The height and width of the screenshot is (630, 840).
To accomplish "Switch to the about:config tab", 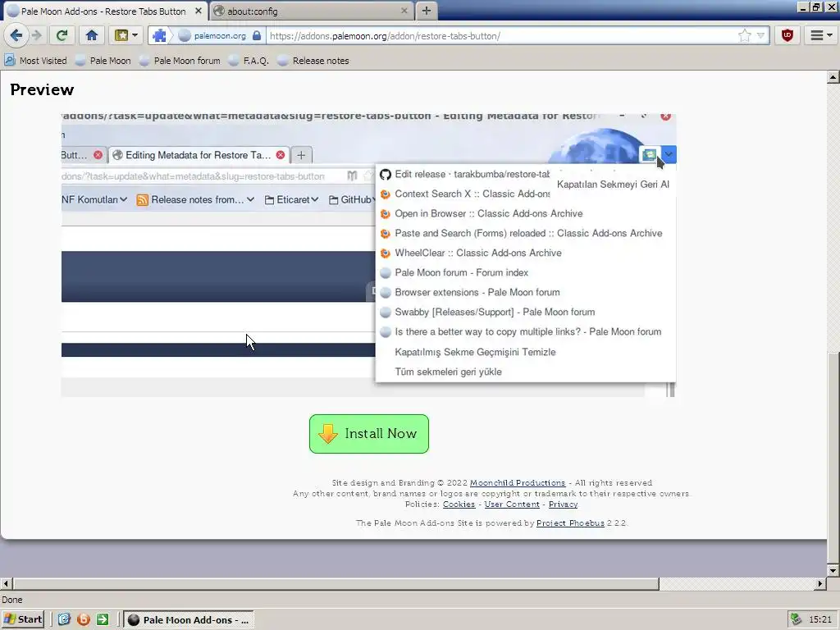I will coord(311,11).
